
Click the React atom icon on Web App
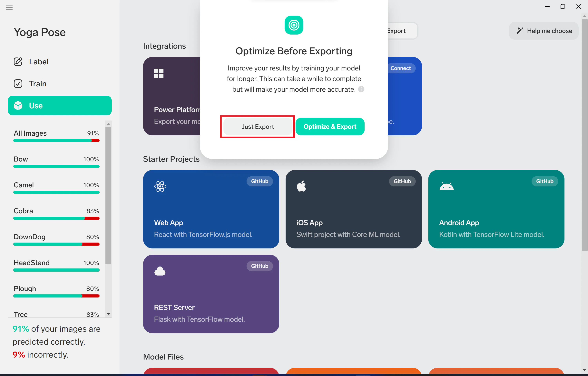click(160, 186)
